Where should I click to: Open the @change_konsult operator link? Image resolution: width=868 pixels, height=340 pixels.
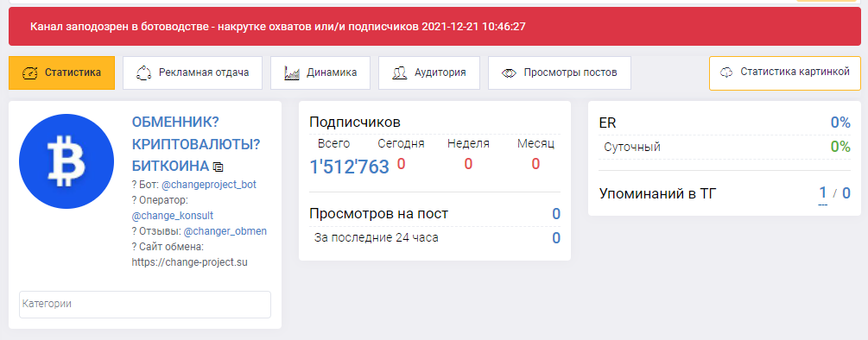pos(173,216)
